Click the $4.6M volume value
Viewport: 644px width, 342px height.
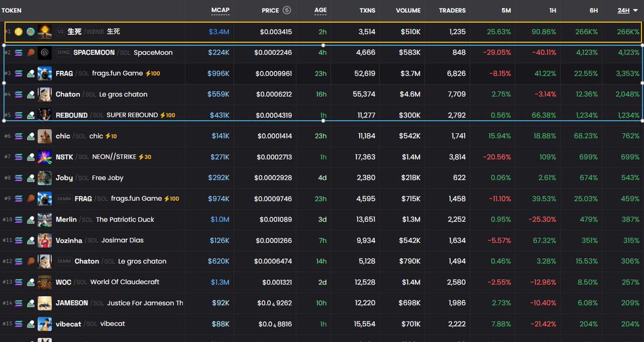pyautogui.click(x=411, y=94)
